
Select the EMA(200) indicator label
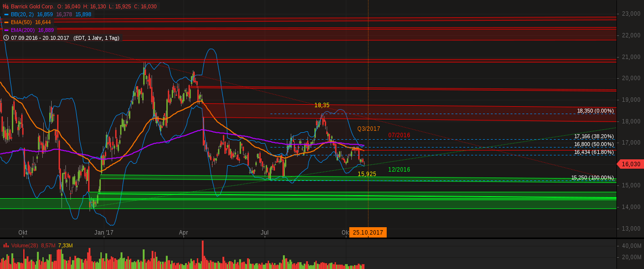(23, 30)
